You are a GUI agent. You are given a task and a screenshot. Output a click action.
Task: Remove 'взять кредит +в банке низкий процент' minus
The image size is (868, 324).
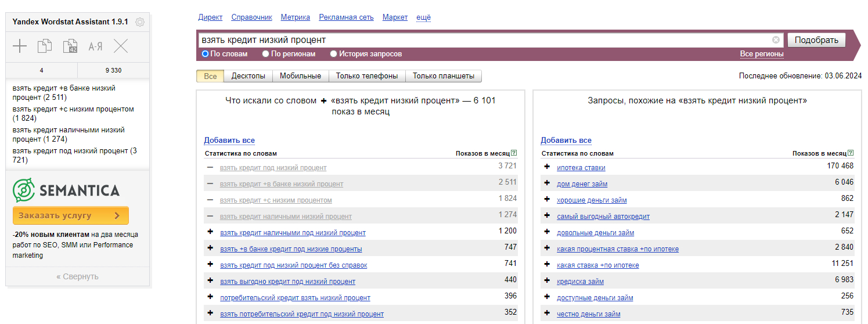coord(210,184)
